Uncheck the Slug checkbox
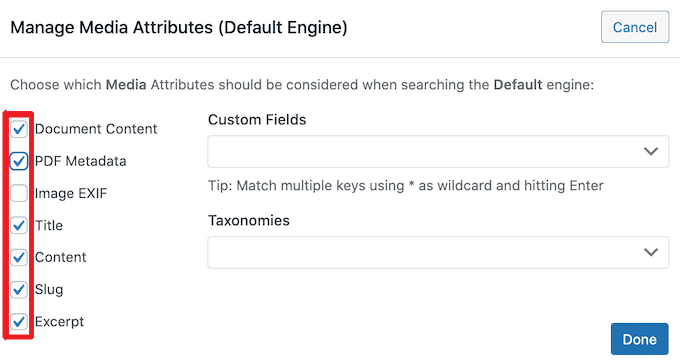The width and height of the screenshot is (680, 364). pos(19,289)
